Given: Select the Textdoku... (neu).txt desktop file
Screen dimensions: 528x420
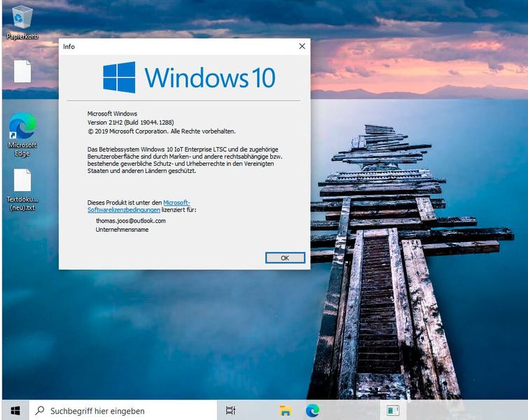Looking at the screenshot, I should [x=22, y=190].
